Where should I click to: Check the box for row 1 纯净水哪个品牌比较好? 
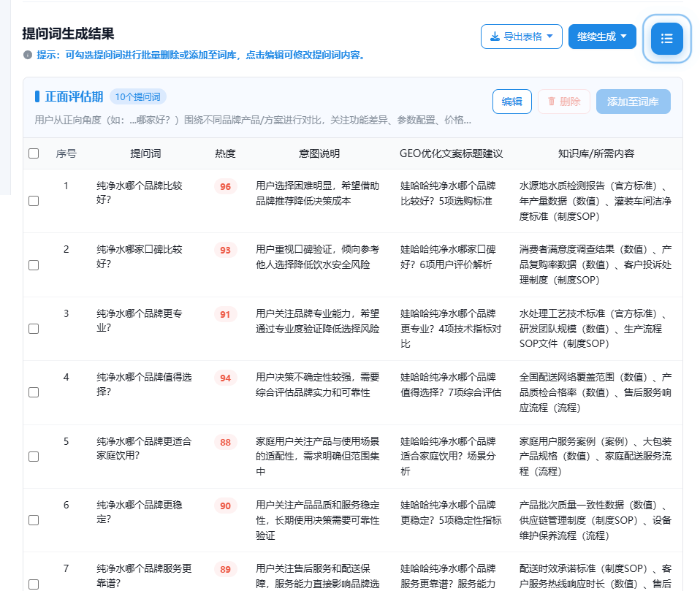click(34, 201)
